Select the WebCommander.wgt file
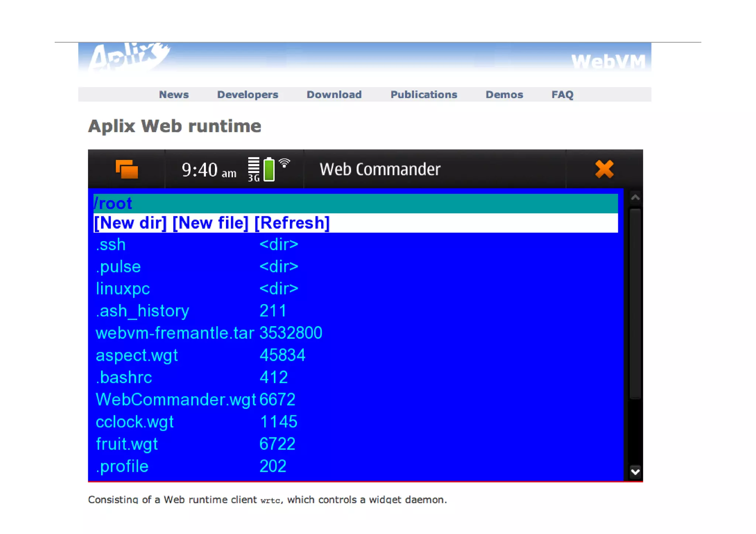The width and height of the screenshot is (756, 534). (x=175, y=399)
